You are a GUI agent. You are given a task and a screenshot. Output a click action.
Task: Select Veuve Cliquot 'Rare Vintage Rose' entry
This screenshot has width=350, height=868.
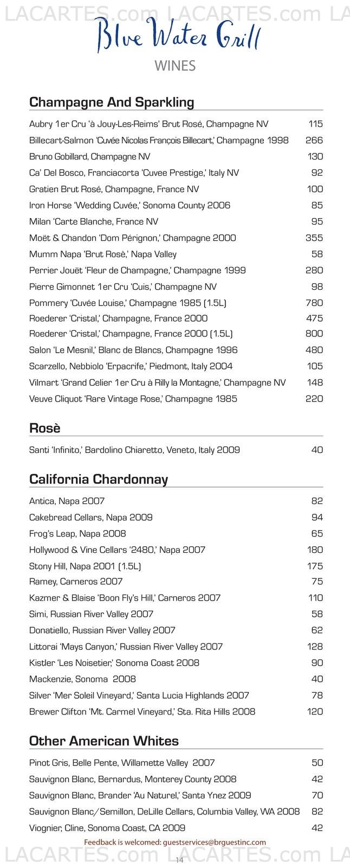click(x=176, y=399)
